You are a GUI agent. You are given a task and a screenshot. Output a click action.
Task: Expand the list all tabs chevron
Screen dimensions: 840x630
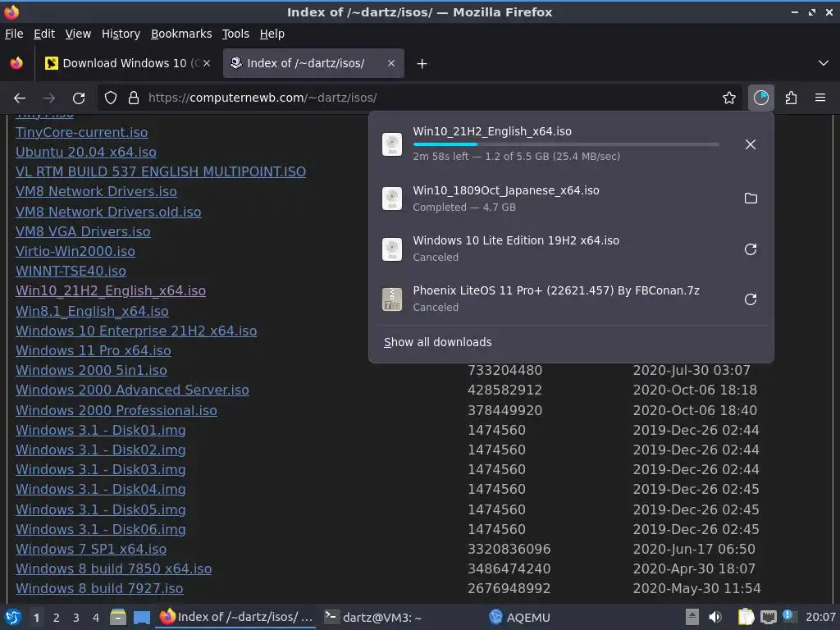[824, 63]
